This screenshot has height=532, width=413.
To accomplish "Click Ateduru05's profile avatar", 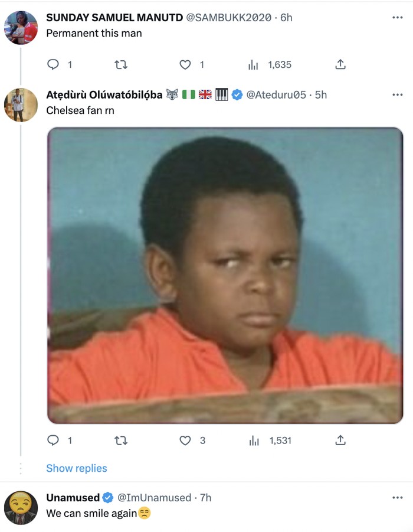I will (x=21, y=105).
